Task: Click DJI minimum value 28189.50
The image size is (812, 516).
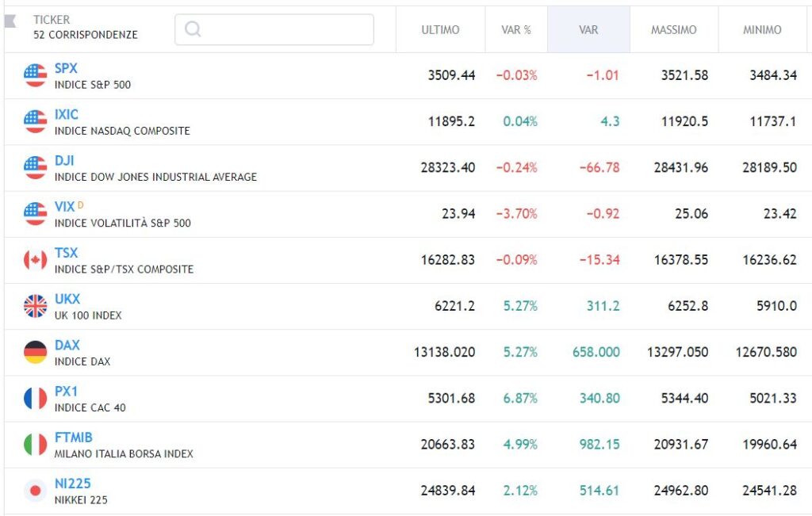Action: (769, 168)
